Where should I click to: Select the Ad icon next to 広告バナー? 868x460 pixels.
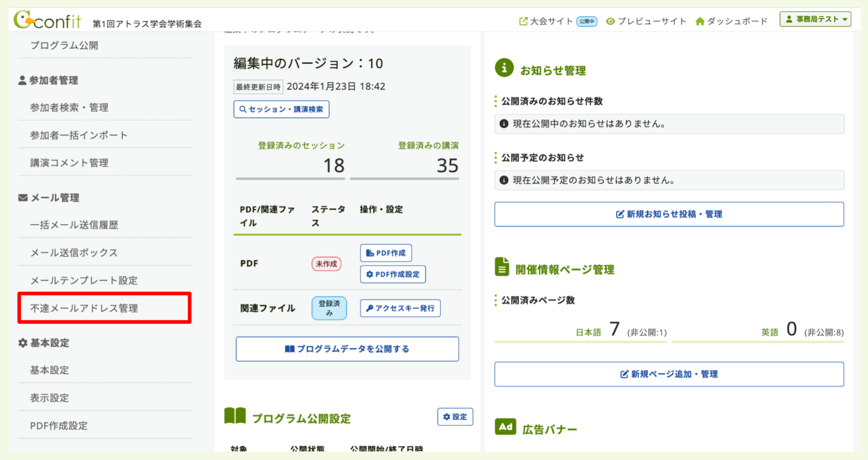point(505,427)
